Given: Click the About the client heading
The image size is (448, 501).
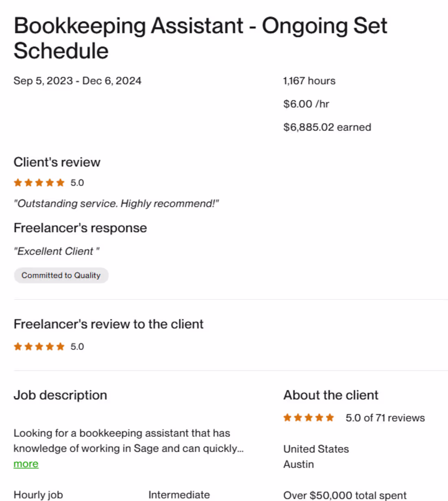Looking at the screenshot, I should pos(330,395).
